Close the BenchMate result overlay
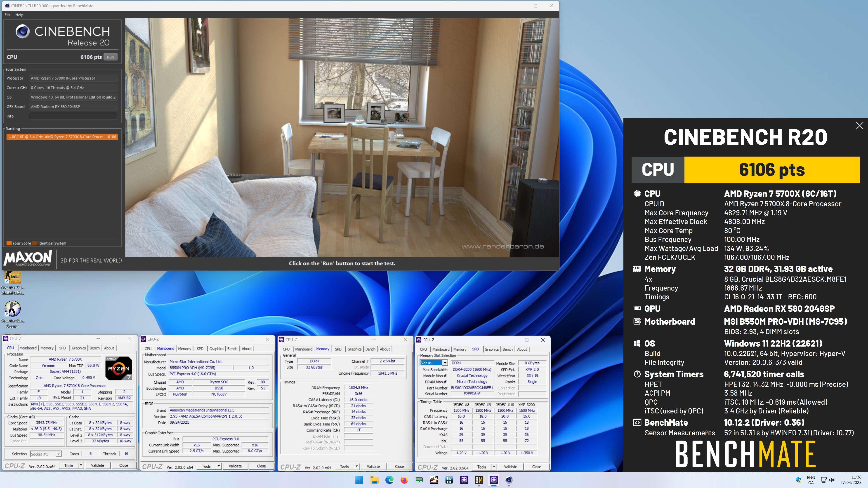This screenshot has height=488, width=868. (x=860, y=126)
